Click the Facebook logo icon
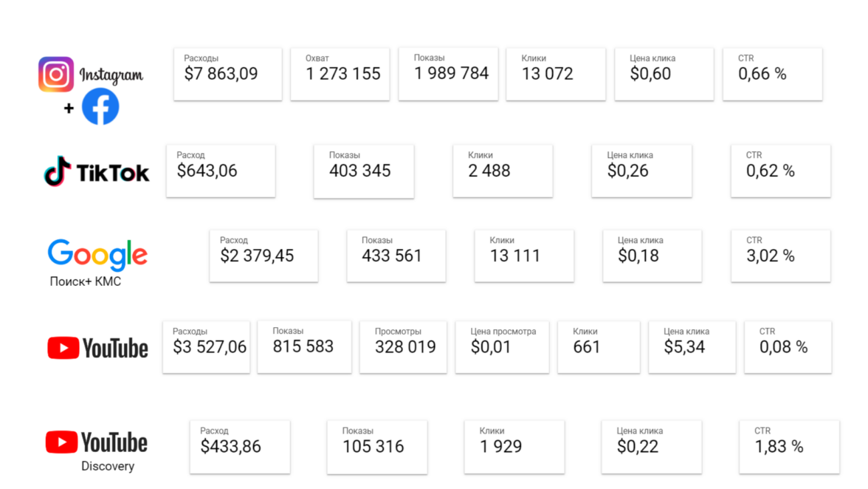 pyautogui.click(x=100, y=106)
